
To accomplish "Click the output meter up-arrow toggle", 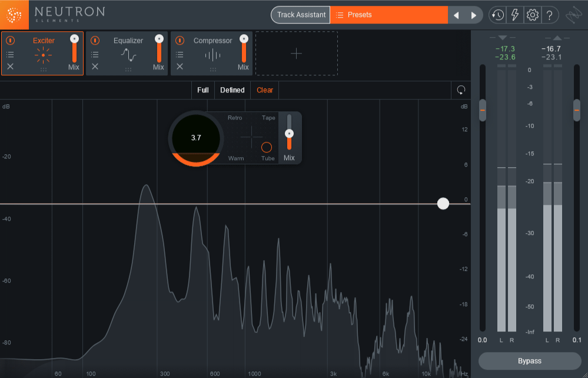I will [557, 38].
